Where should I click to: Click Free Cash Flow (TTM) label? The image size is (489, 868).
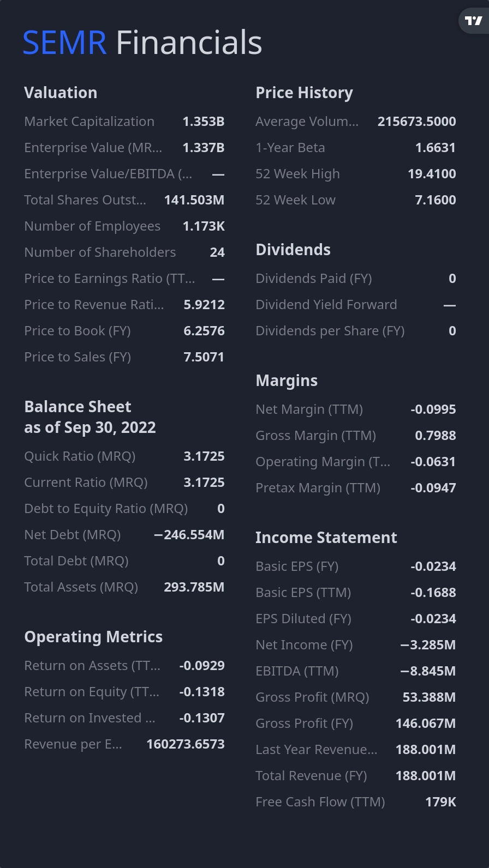tap(320, 802)
